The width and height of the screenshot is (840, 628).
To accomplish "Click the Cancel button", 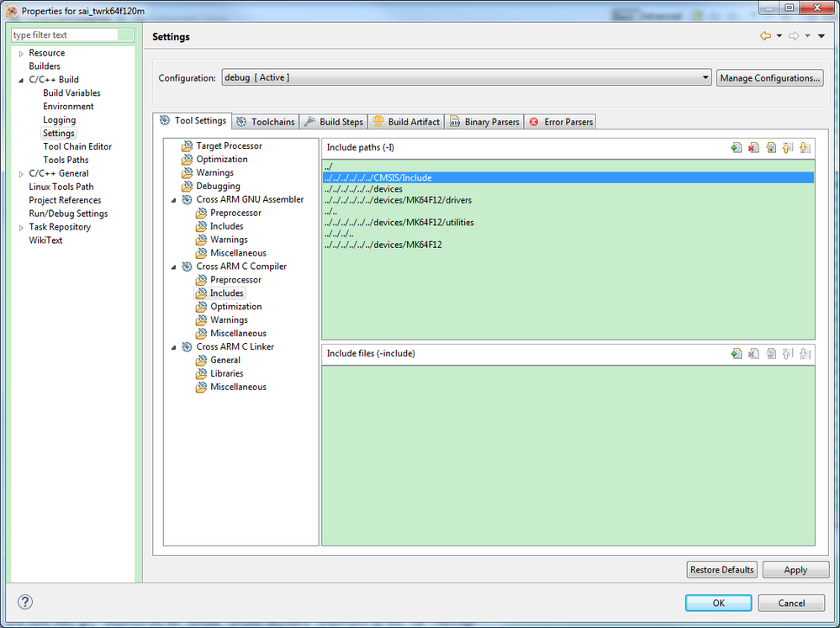I will tap(791, 603).
